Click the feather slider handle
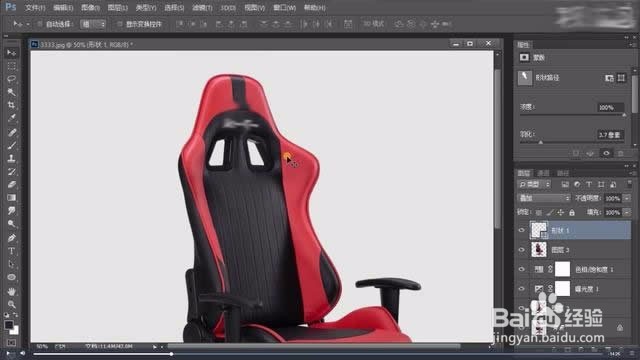 [x=540, y=142]
